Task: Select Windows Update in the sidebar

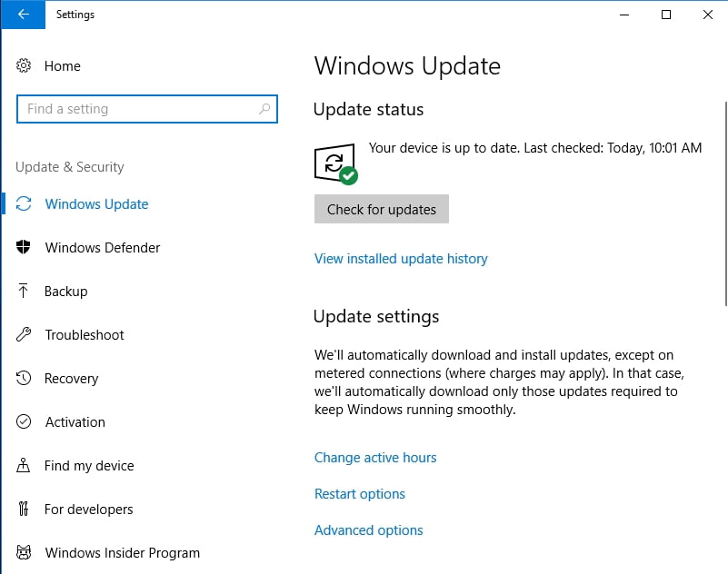Action: pos(96,204)
